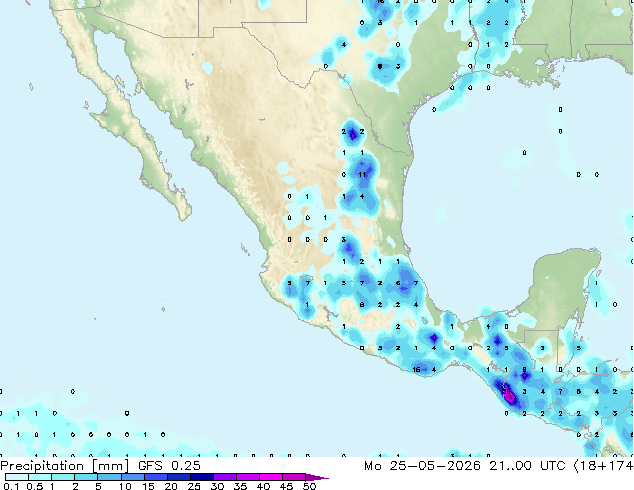
Task: Click the "45" legend scale label
Action: tap(287, 486)
